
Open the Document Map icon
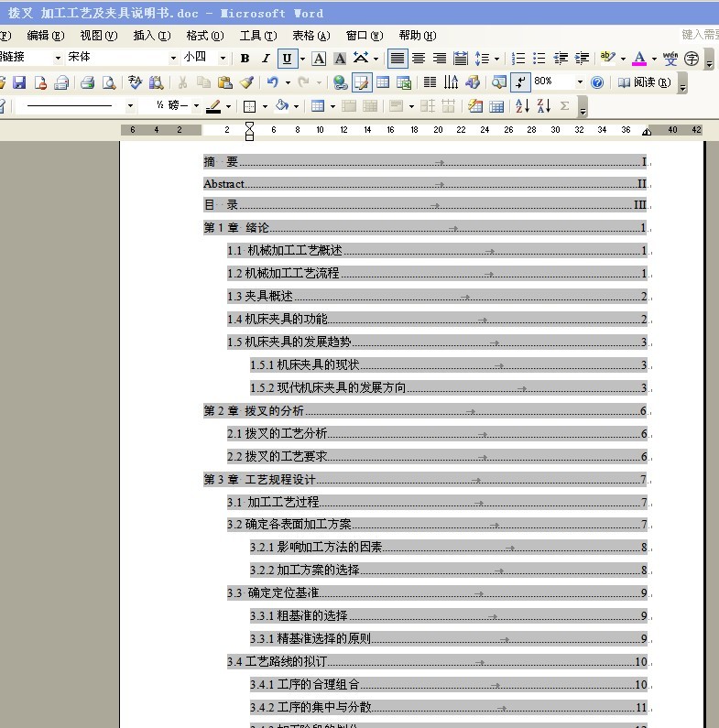499,83
